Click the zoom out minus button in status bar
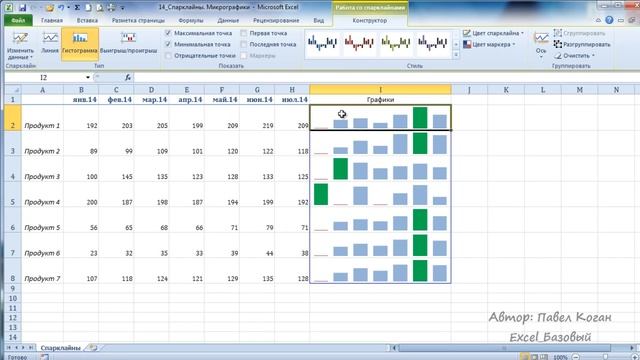Viewport: 640px width, 360px height. point(575,357)
